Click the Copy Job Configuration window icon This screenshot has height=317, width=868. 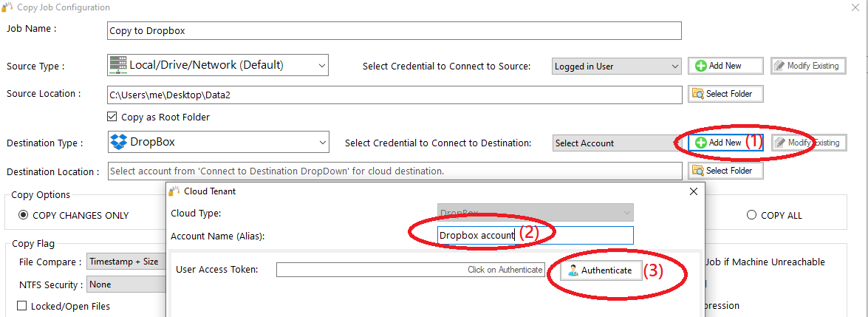pyautogui.click(x=8, y=7)
